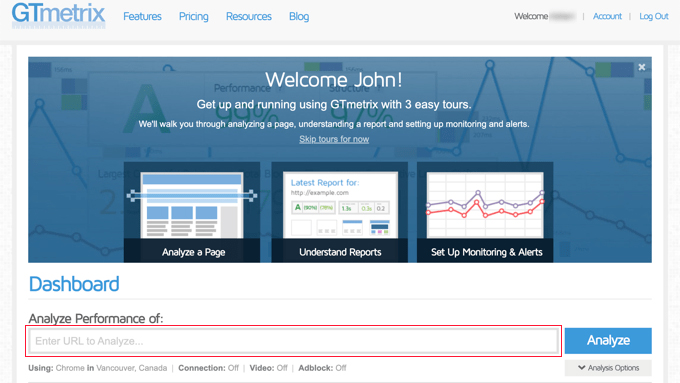
Task: Go to the Blog page
Action: click(x=299, y=16)
